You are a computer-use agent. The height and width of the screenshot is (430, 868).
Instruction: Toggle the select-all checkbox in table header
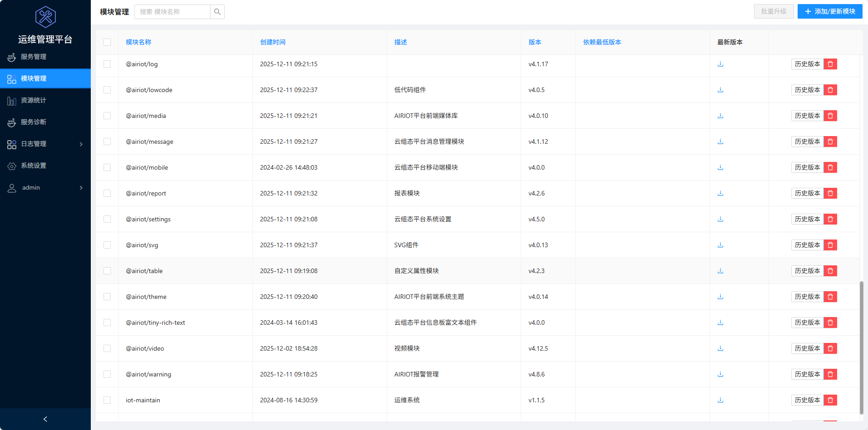[x=107, y=42]
